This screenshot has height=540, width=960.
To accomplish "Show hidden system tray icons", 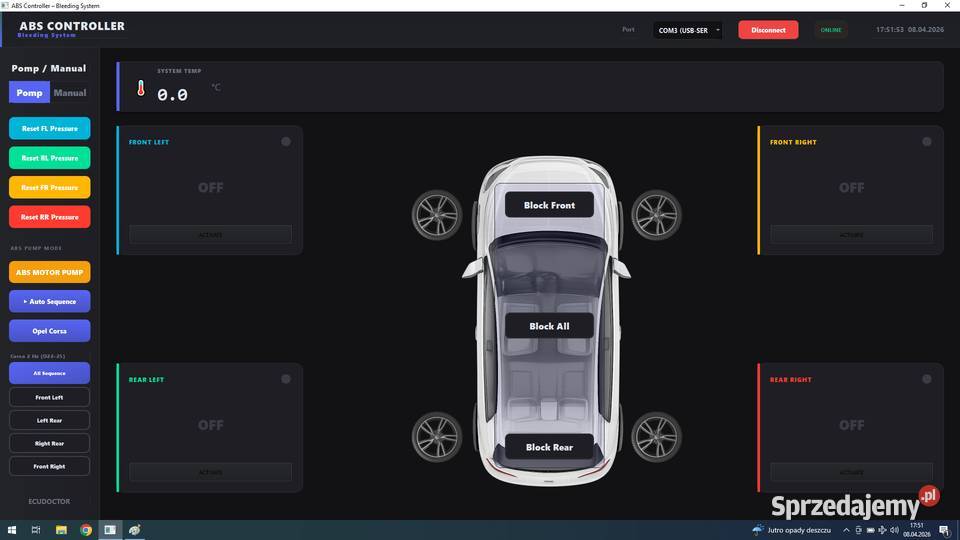I will click(x=847, y=530).
